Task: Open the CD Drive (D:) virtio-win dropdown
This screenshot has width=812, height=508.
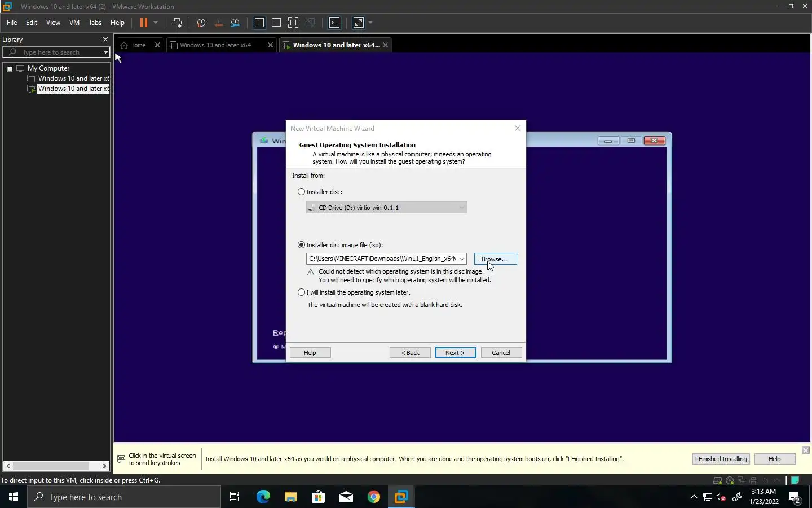Action: click(386, 208)
